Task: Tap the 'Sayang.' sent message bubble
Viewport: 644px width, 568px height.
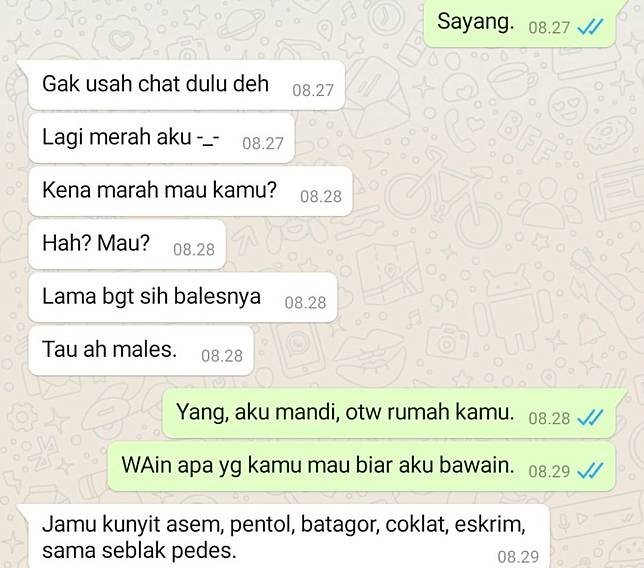Action: [x=520, y=23]
